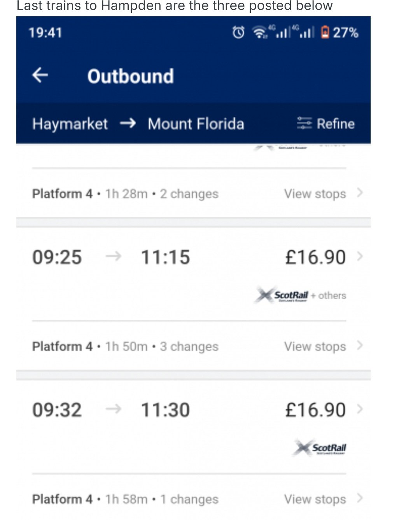Image resolution: width=420 pixels, height=520 pixels.
Task: Expand the £16.90 chevron for 09:25 train
Action: pos(360,257)
